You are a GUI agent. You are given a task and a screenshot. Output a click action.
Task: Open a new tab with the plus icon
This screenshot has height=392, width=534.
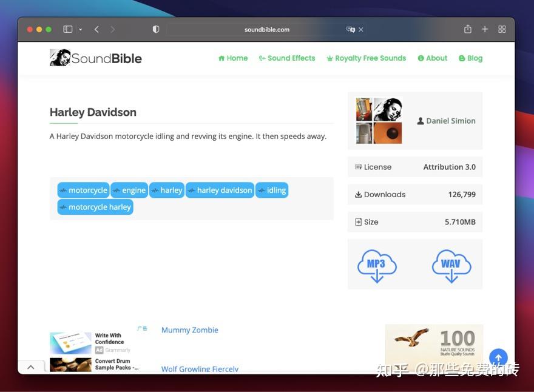coord(484,29)
